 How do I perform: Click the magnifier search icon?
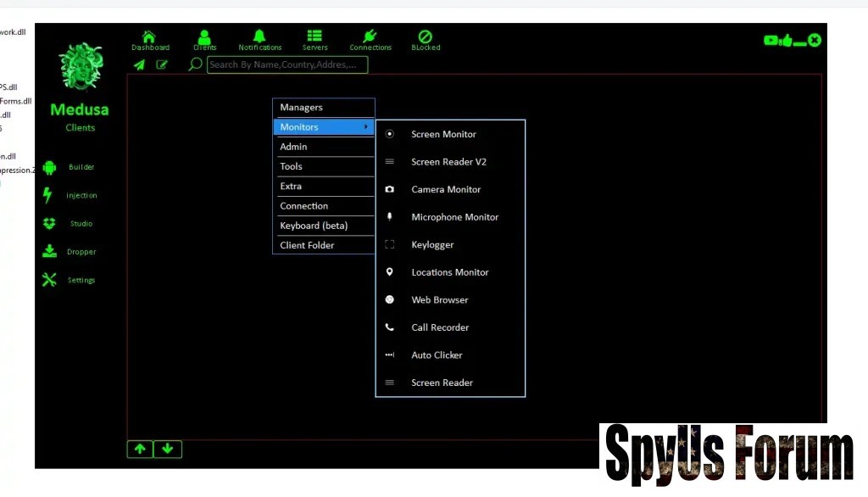coord(195,64)
